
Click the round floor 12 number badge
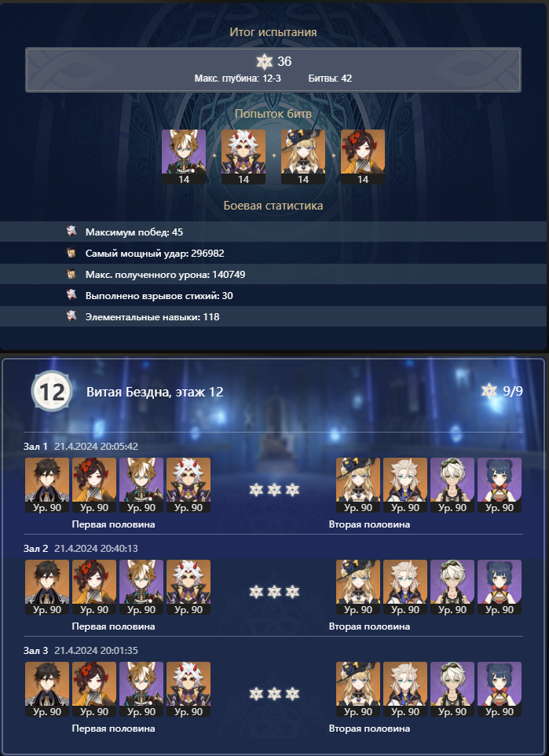(x=52, y=392)
